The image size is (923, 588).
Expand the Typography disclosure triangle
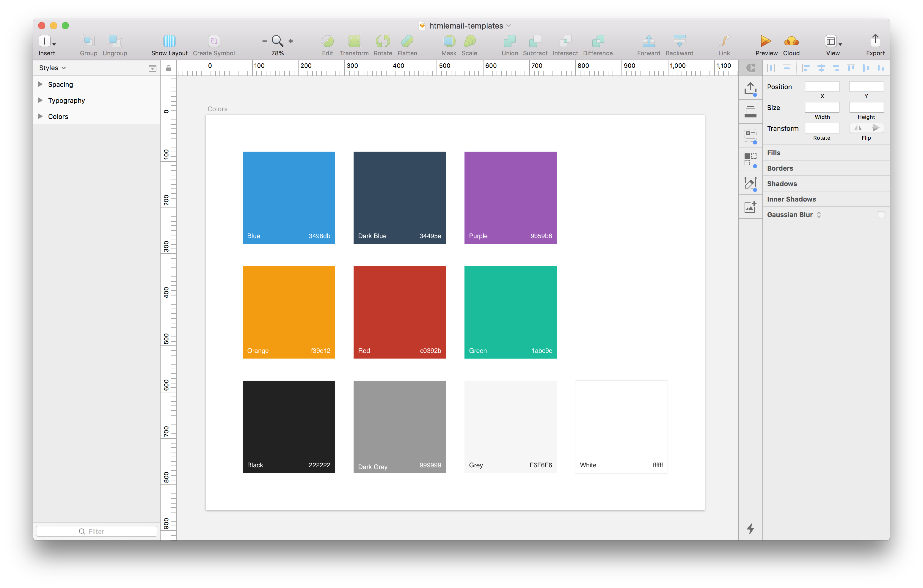click(x=40, y=100)
